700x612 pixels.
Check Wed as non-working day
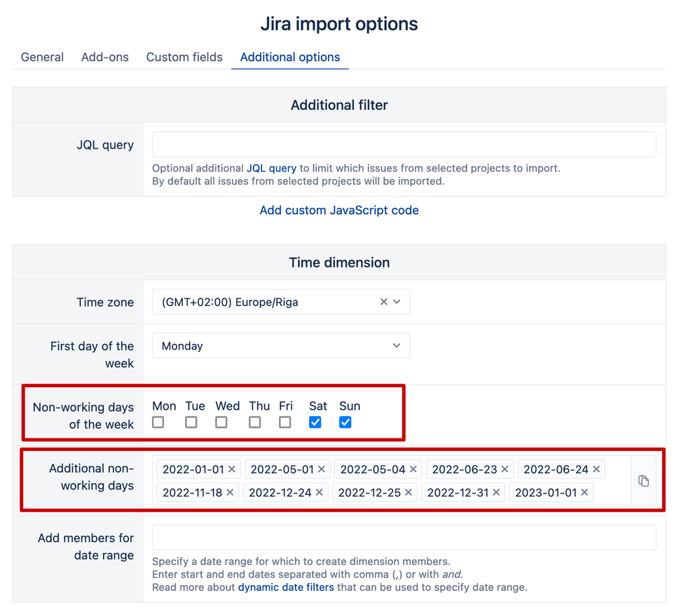point(221,422)
